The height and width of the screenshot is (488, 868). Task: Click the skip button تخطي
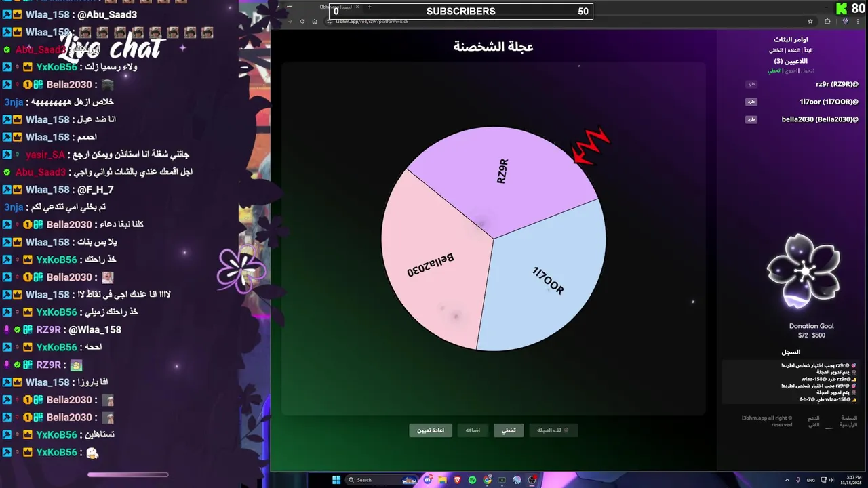tap(509, 430)
